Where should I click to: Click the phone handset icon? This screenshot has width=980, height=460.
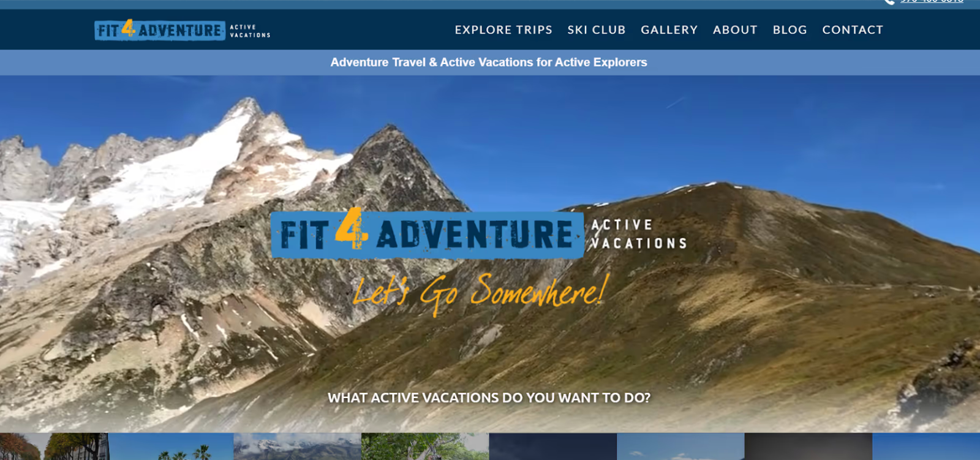click(889, 2)
